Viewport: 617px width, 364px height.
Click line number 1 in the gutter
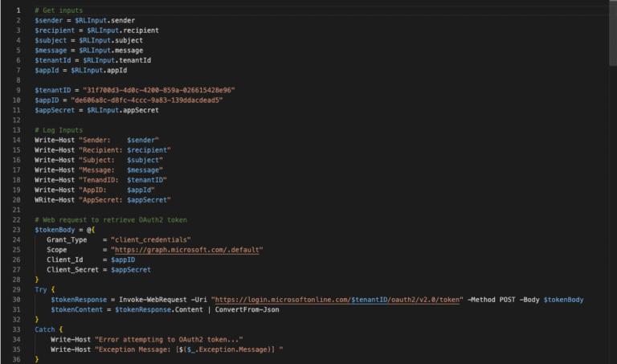(x=18, y=10)
